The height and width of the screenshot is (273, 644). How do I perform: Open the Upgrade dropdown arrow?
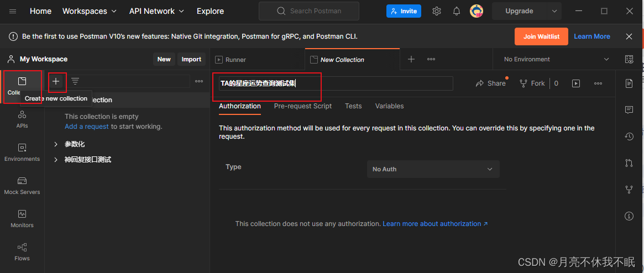tap(554, 11)
